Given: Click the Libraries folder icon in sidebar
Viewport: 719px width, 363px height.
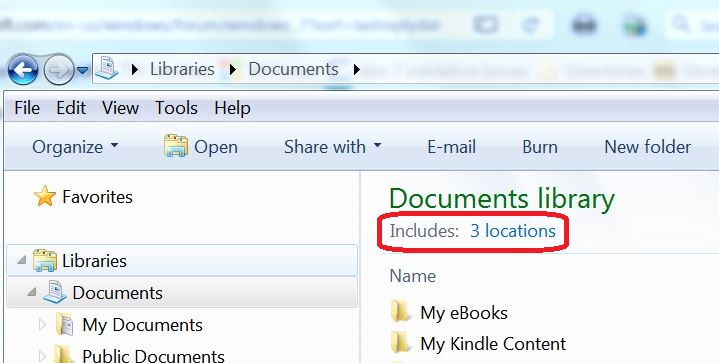Looking at the screenshot, I should pyautogui.click(x=45, y=260).
